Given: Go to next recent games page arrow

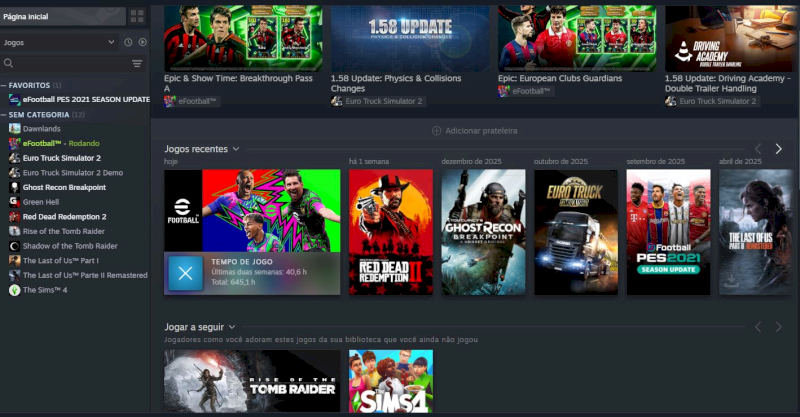Looking at the screenshot, I should [778, 149].
